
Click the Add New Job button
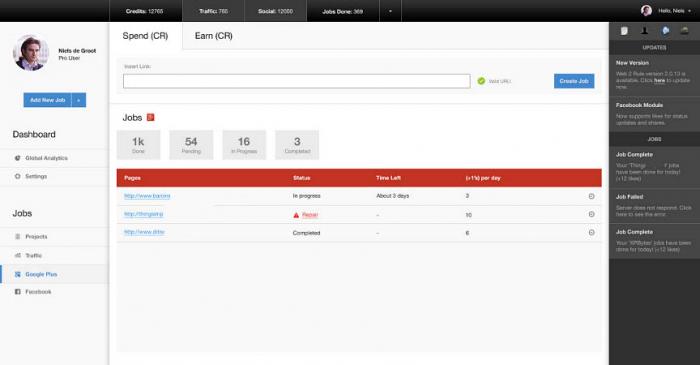pyautogui.click(x=47, y=100)
